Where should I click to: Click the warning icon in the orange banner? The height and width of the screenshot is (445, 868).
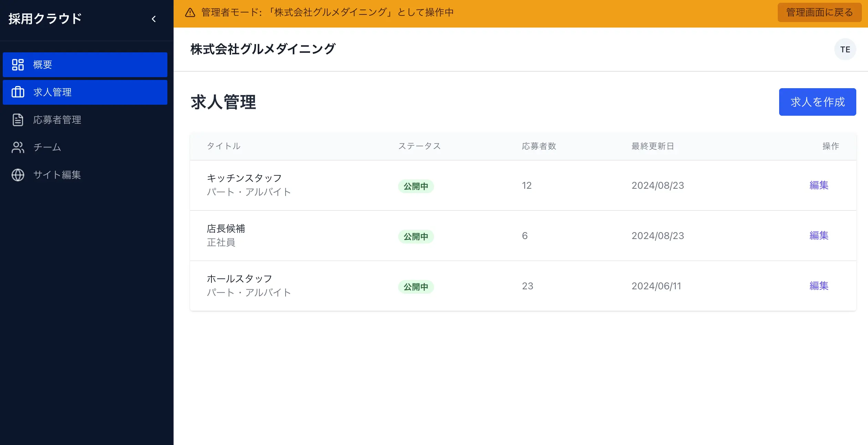pos(190,12)
